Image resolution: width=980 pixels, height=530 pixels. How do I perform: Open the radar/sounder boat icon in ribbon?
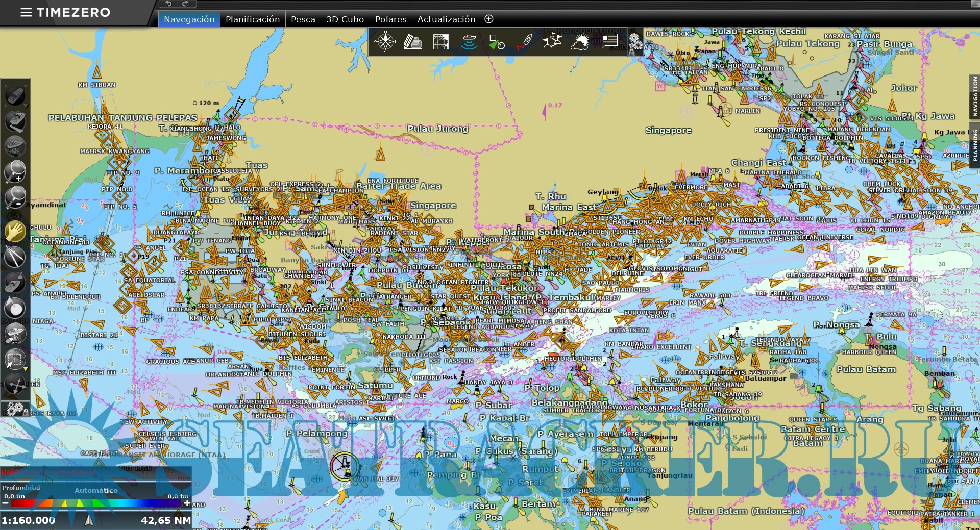[469, 42]
